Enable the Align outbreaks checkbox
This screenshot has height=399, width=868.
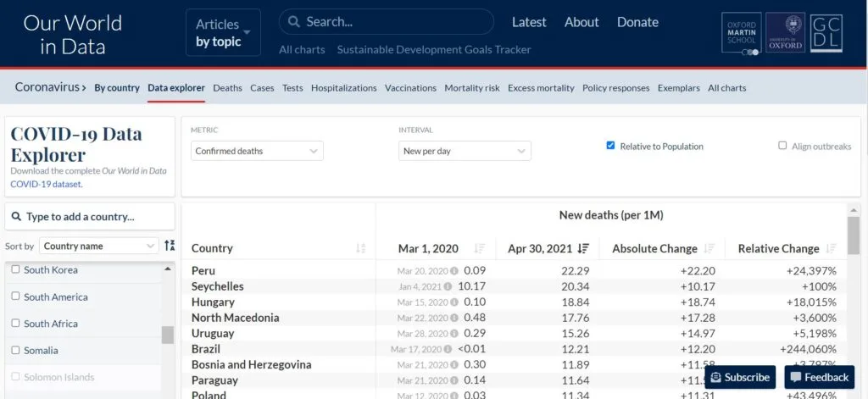782,146
